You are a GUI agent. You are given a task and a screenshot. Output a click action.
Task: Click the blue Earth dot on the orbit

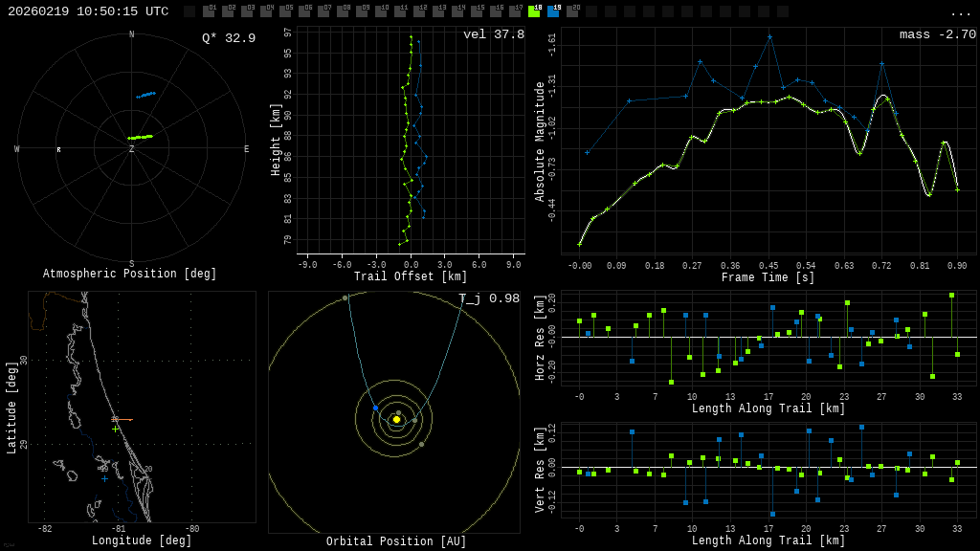[x=375, y=408]
